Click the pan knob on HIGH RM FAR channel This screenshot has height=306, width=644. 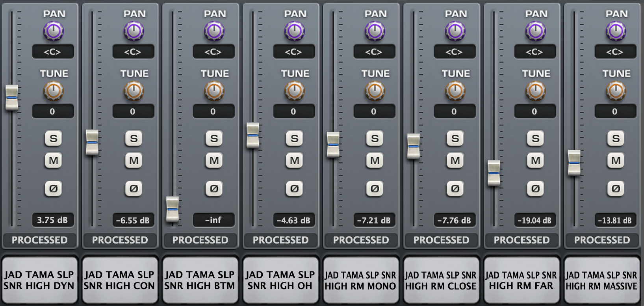pyautogui.click(x=535, y=31)
